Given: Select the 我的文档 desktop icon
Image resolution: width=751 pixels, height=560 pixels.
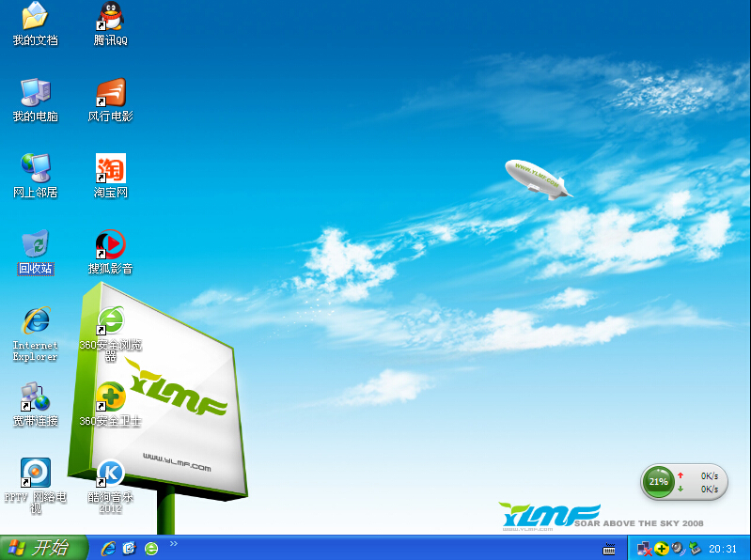Looking at the screenshot, I should click(x=35, y=23).
